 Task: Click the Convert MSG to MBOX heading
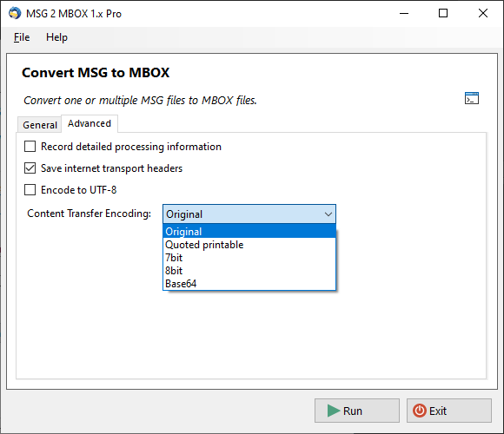click(96, 73)
